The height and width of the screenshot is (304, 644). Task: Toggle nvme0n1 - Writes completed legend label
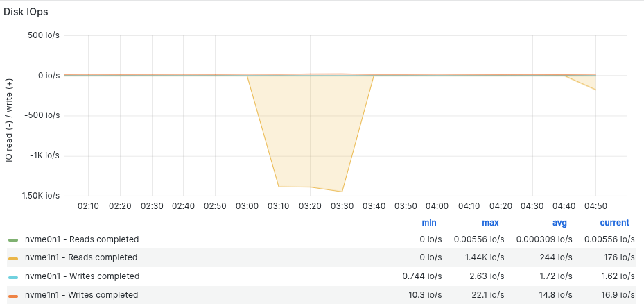tap(82, 276)
